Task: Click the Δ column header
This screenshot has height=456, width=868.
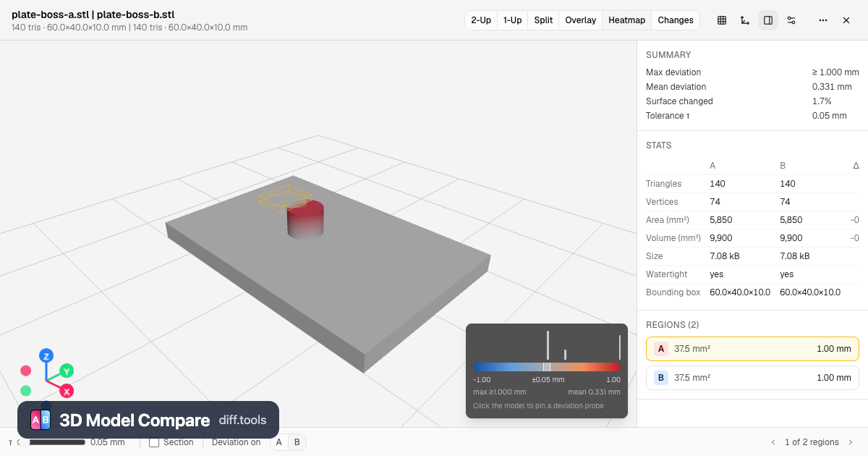Action: pyautogui.click(x=856, y=166)
